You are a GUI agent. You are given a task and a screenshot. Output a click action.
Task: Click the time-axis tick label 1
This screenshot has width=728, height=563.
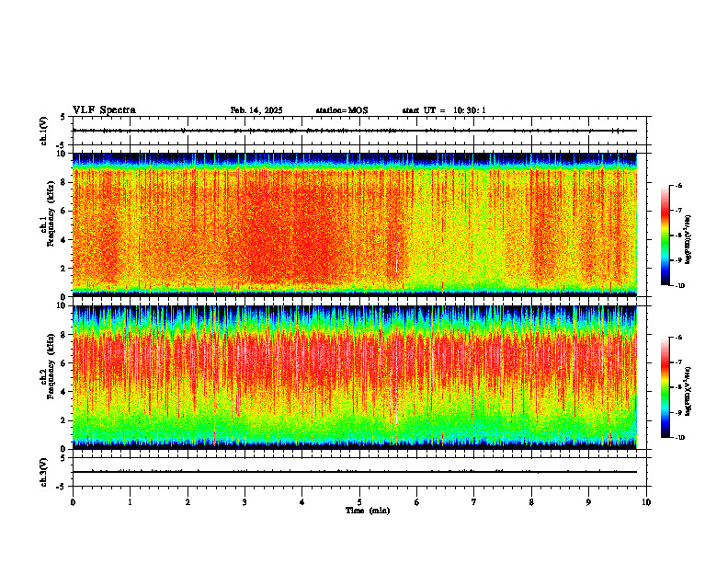tap(130, 502)
